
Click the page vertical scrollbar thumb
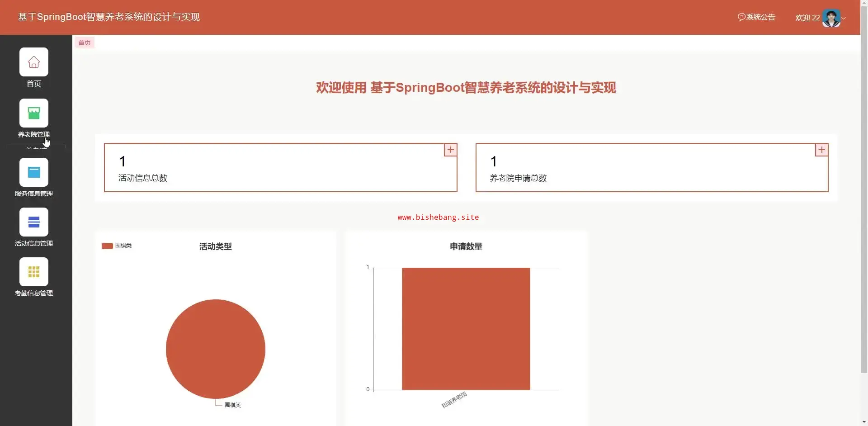864,190
